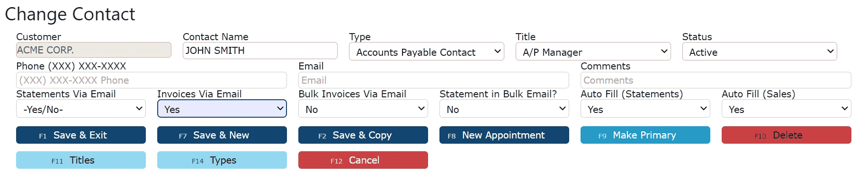
Task: Open the Title dropdown showing A/P Manager
Action: (593, 52)
